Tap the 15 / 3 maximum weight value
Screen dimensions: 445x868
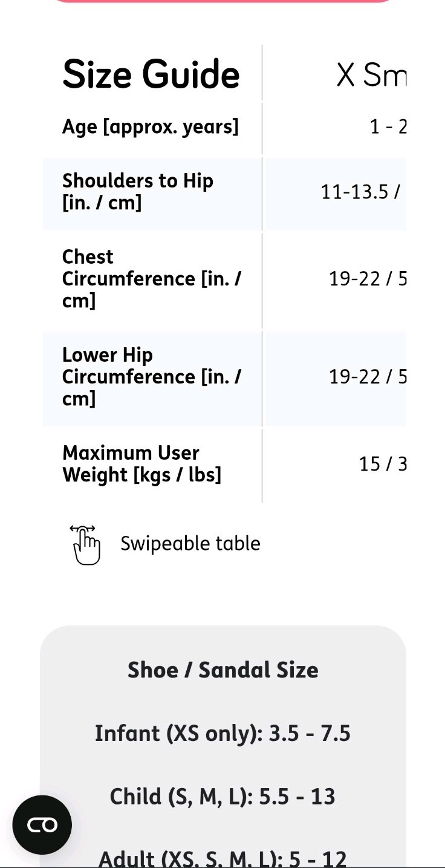pos(383,464)
